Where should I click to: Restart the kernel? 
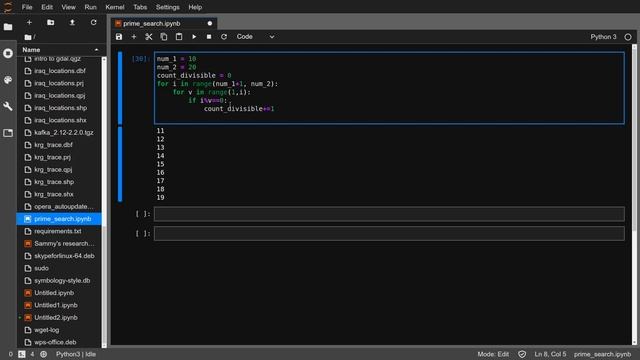point(224,37)
